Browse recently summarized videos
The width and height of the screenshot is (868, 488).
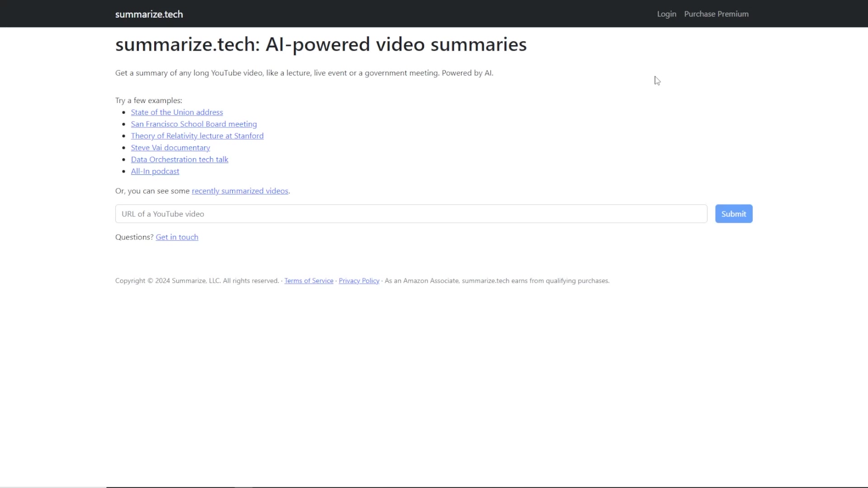(x=240, y=191)
